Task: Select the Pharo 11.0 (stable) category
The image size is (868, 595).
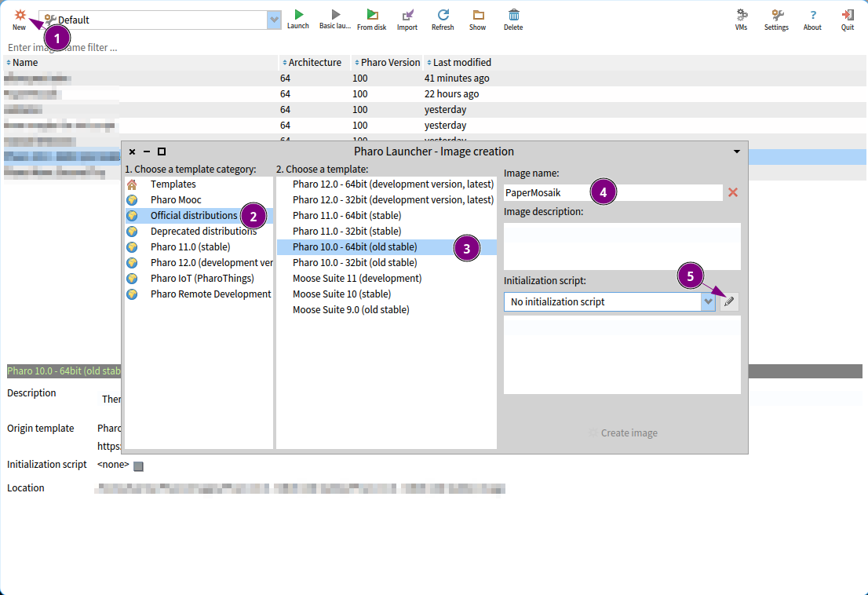Action: click(199, 246)
